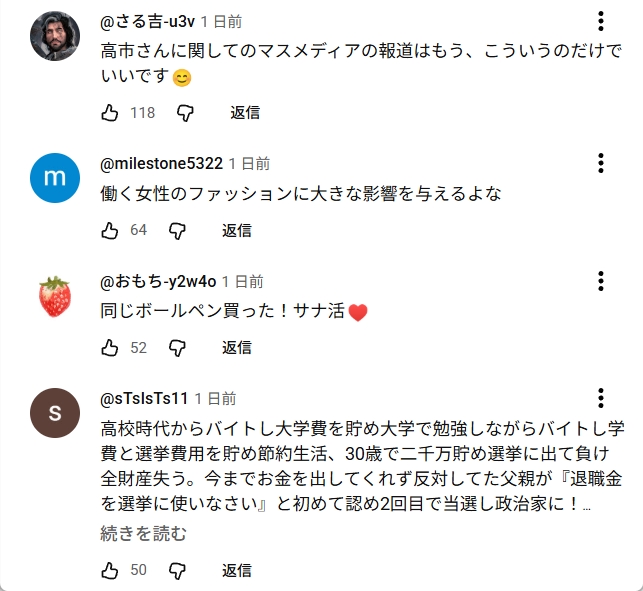Dislike the @おもち-y2w4o comment
The image size is (643, 591).
pyautogui.click(x=177, y=347)
